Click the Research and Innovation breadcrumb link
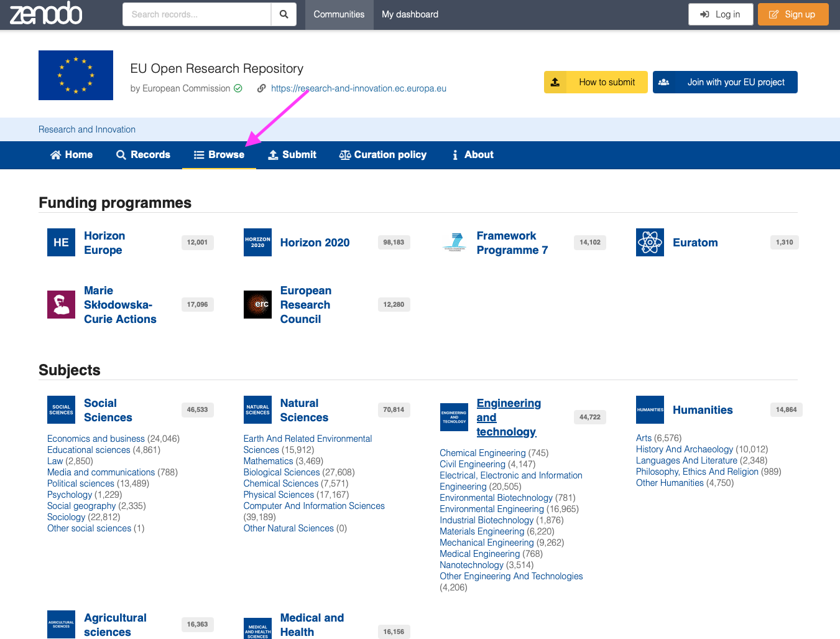The height and width of the screenshot is (639, 840). pos(87,129)
